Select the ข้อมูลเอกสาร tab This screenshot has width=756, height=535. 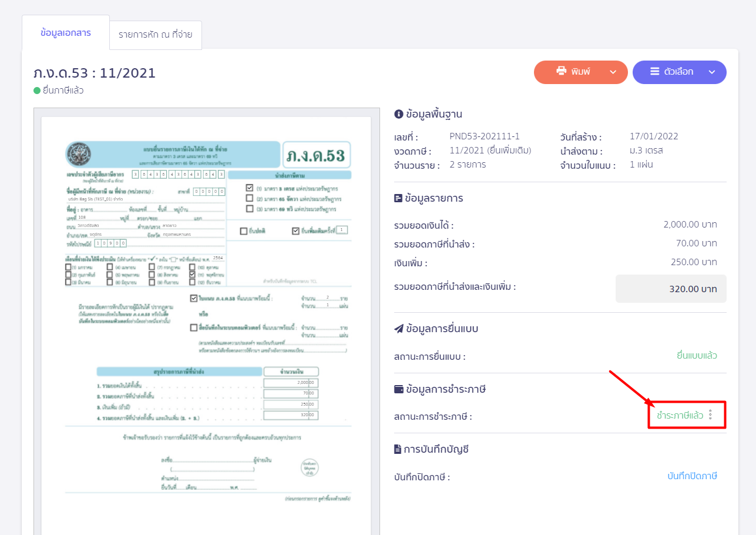(x=66, y=33)
